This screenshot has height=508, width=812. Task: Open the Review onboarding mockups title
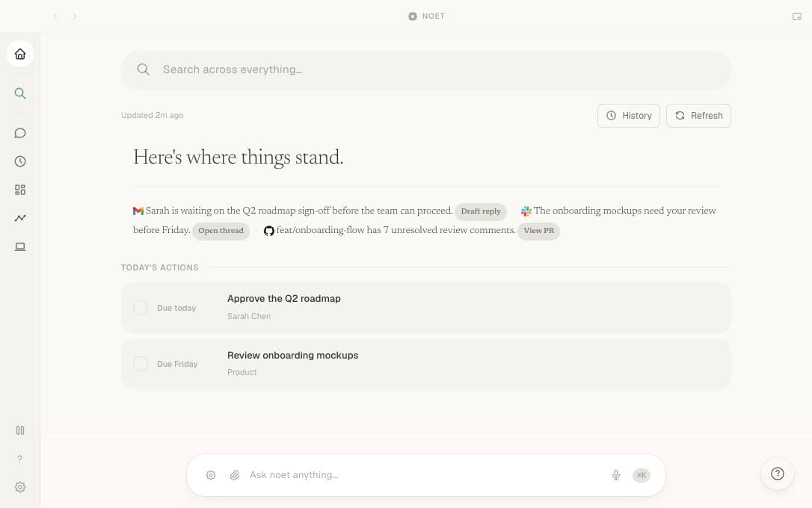point(292,356)
